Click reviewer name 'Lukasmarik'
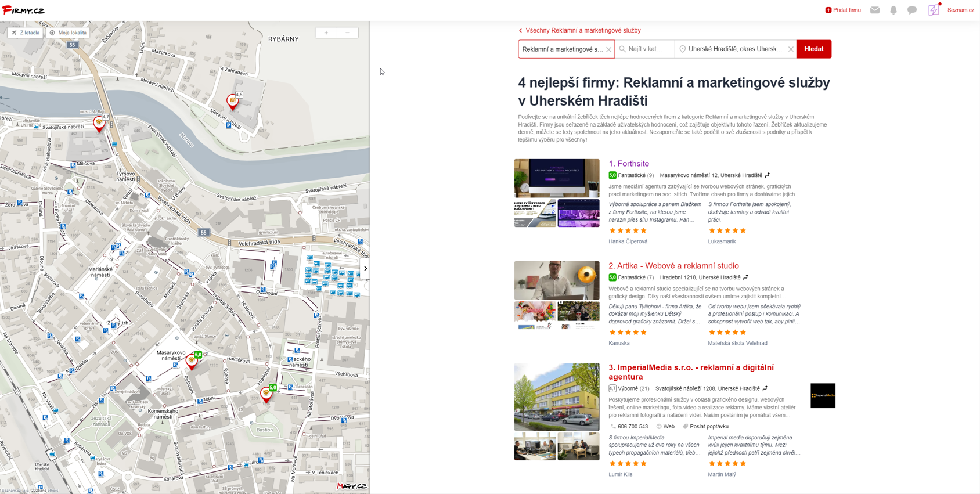This screenshot has width=980, height=494. click(x=722, y=241)
